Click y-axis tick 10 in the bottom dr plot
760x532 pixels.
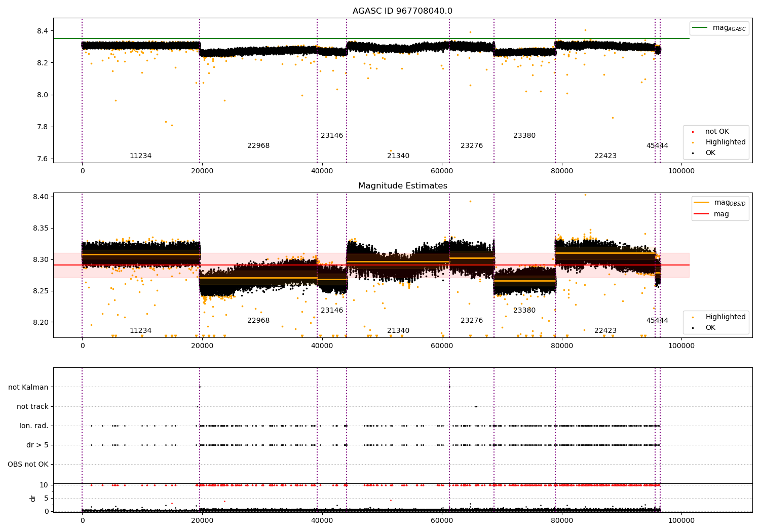[x=44, y=485]
